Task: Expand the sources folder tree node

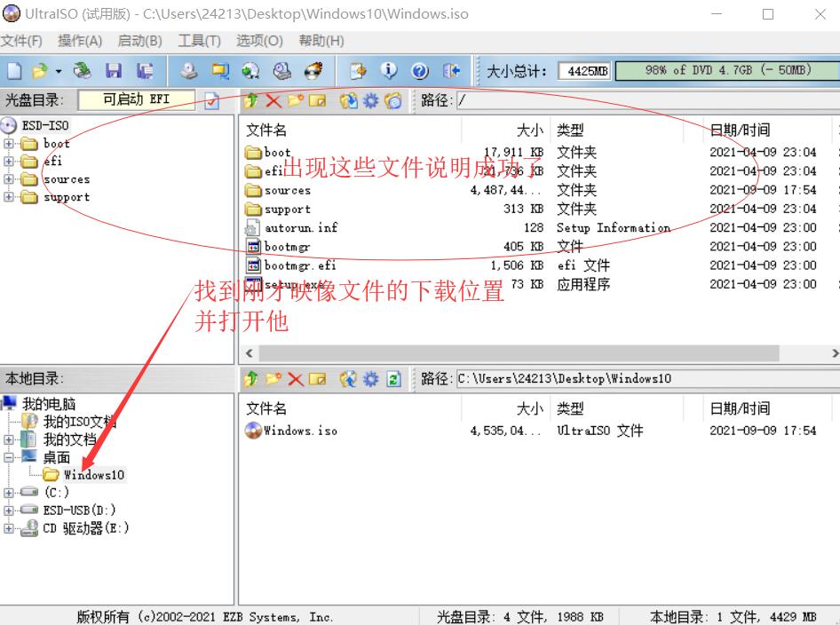Action: click(9, 178)
